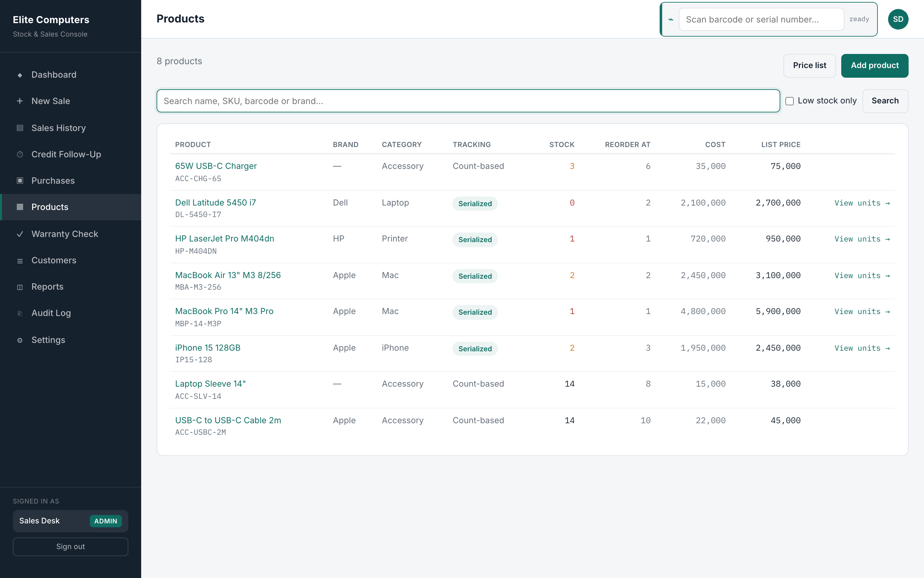Click the ADMIN role badge
Viewport: 924px width, 578px height.
pyautogui.click(x=106, y=521)
